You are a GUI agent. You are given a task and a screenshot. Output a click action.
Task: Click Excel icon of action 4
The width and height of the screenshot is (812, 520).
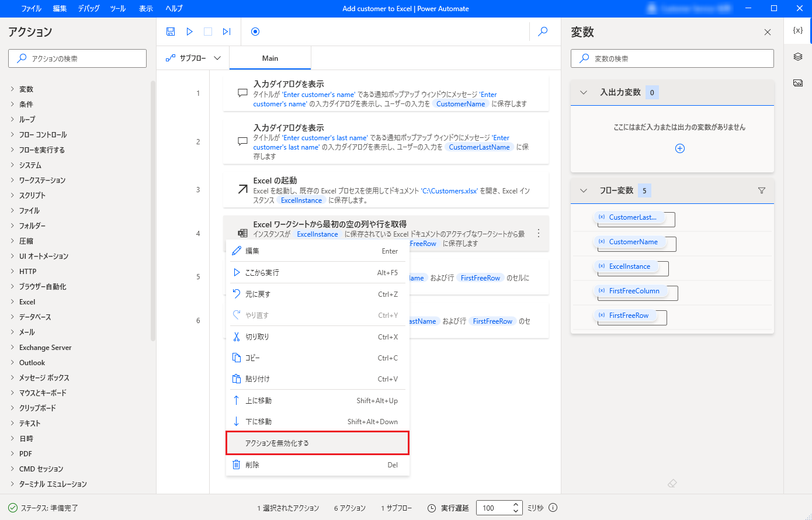pyautogui.click(x=243, y=233)
